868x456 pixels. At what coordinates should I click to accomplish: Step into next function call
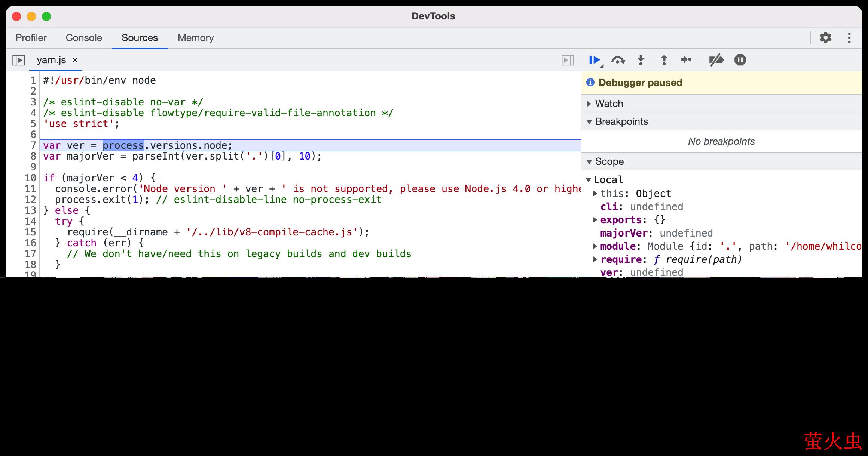click(641, 60)
